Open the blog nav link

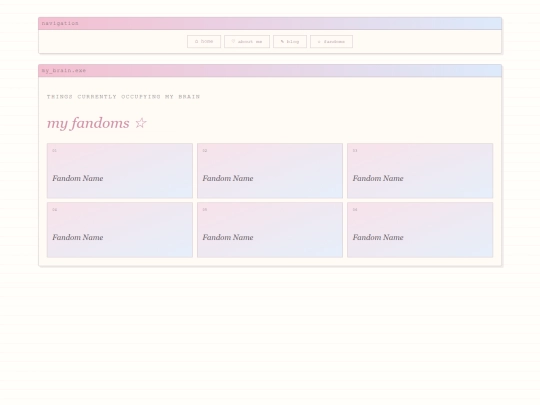[290, 41]
